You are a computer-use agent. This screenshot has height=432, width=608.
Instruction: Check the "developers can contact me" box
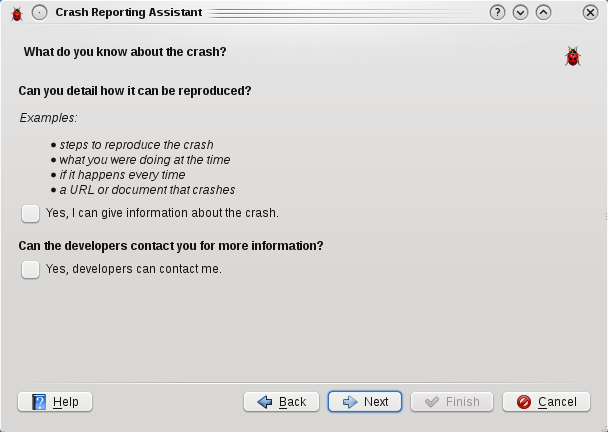[x=31, y=269]
